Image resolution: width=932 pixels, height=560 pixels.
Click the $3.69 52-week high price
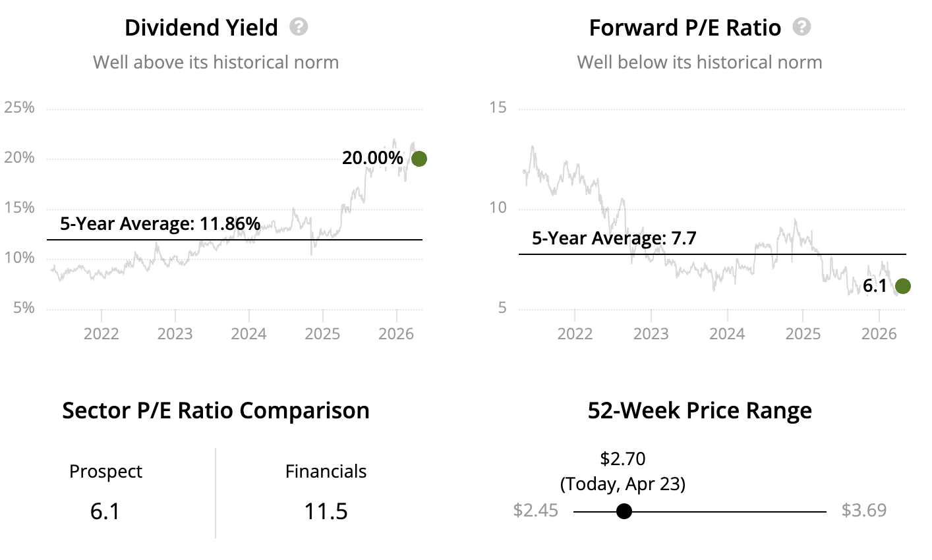pos(864,511)
